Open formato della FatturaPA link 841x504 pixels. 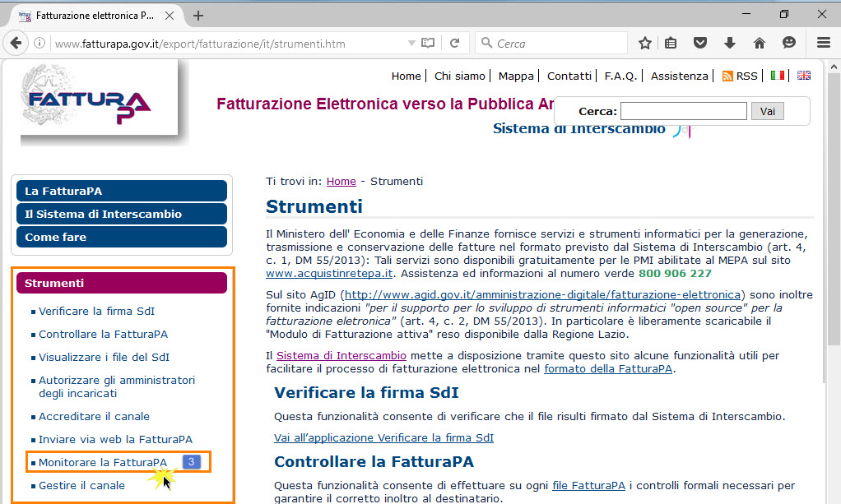click(608, 369)
